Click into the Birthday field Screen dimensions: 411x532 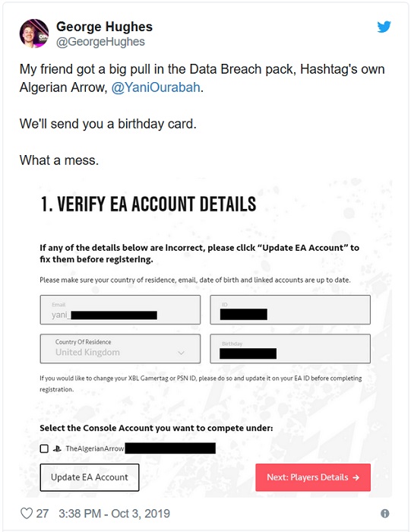[x=290, y=349]
